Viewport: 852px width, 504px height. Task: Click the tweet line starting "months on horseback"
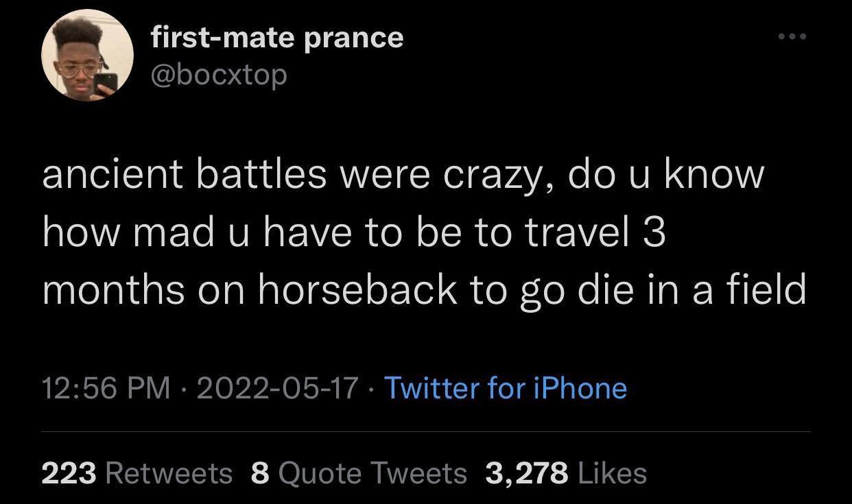coord(424,290)
